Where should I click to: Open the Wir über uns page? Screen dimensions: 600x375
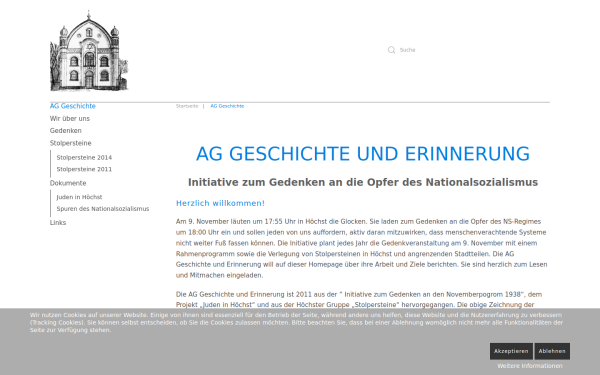coord(70,119)
